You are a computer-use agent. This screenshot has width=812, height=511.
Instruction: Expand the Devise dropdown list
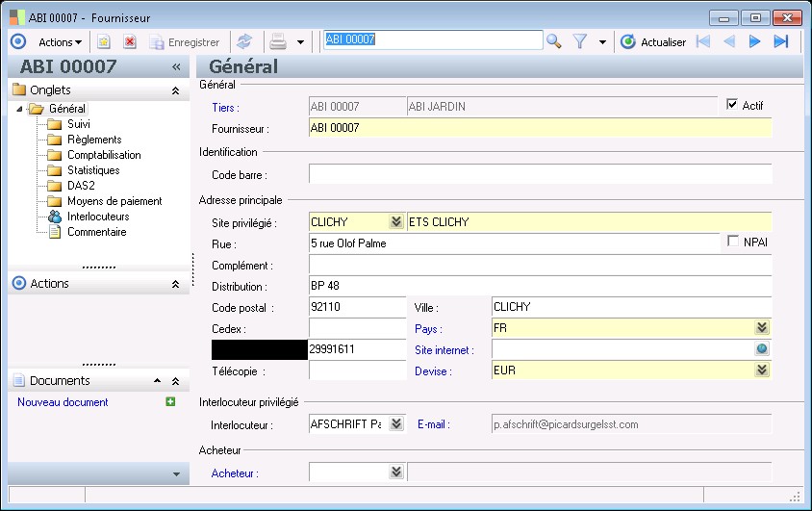point(761,370)
